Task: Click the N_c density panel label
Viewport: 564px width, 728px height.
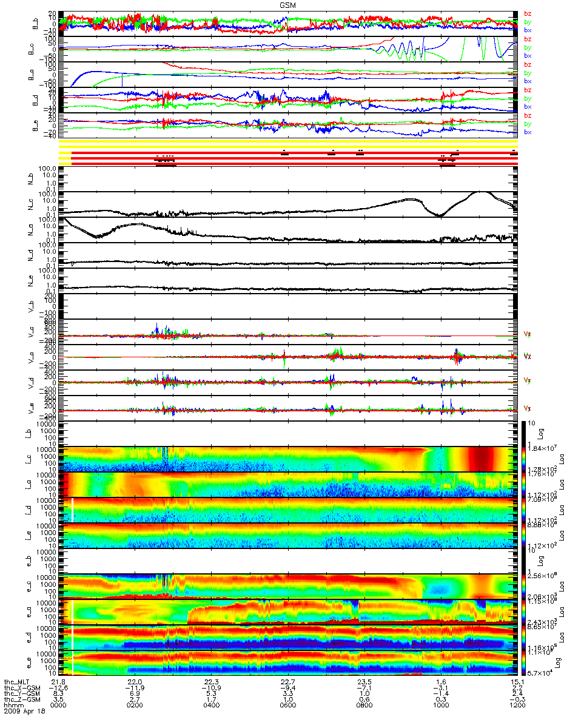Action: (31, 204)
